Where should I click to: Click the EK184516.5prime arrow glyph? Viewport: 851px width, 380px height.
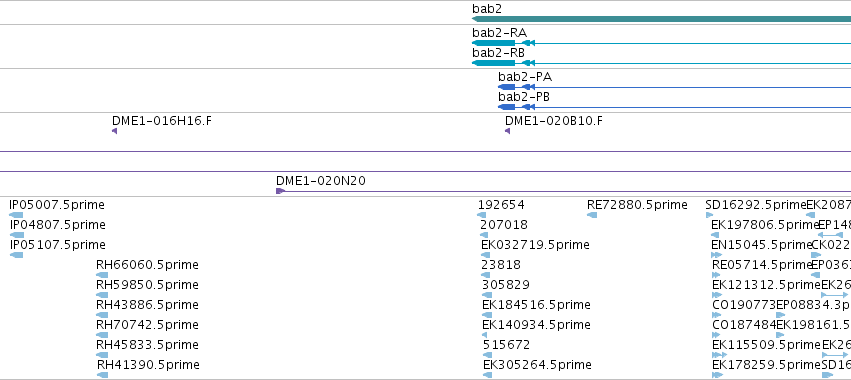pos(487,315)
